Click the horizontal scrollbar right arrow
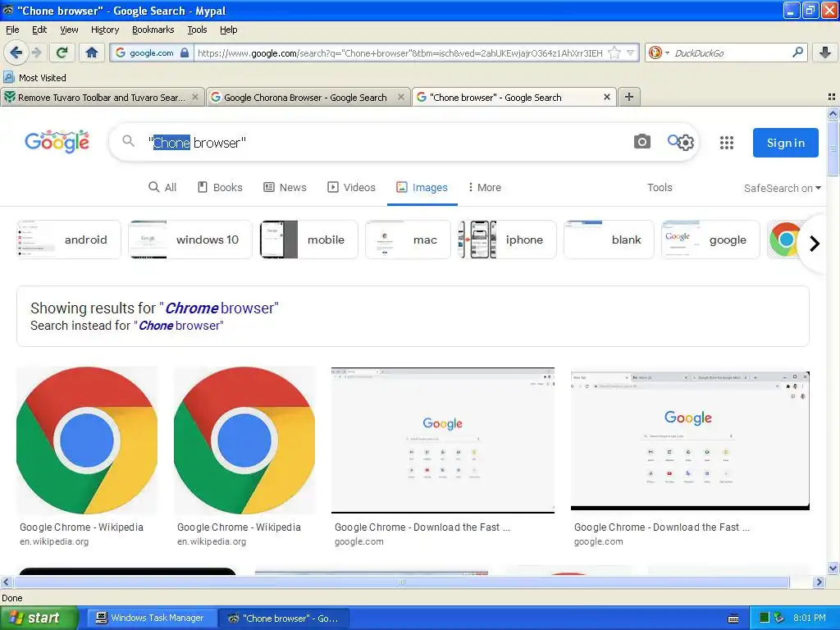Image resolution: width=840 pixels, height=630 pixels. (x=819, y=582)
